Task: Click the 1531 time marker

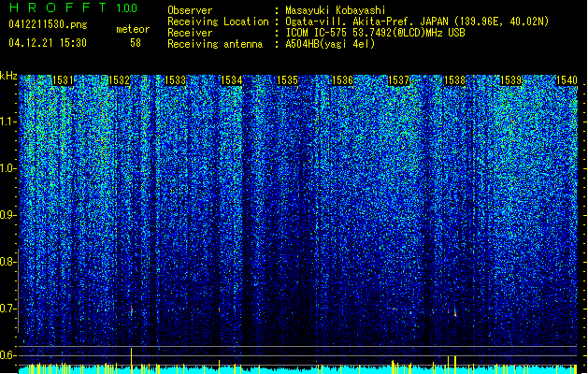Action: tap(63, 80)
